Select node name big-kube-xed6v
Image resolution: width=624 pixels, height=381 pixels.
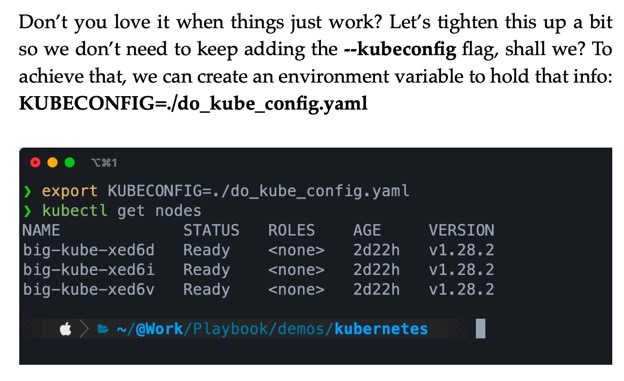pos(89,289)
